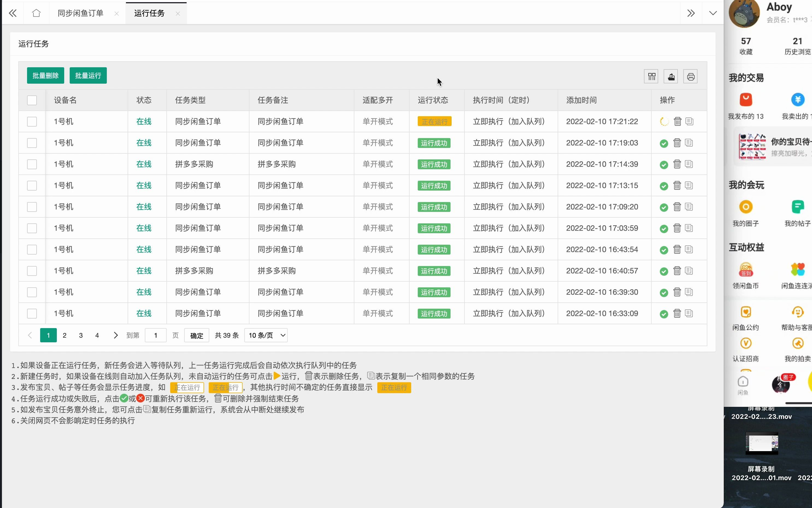Click the export table icon
The width and height of the screenshot is (812, 508).
point(671,77)
